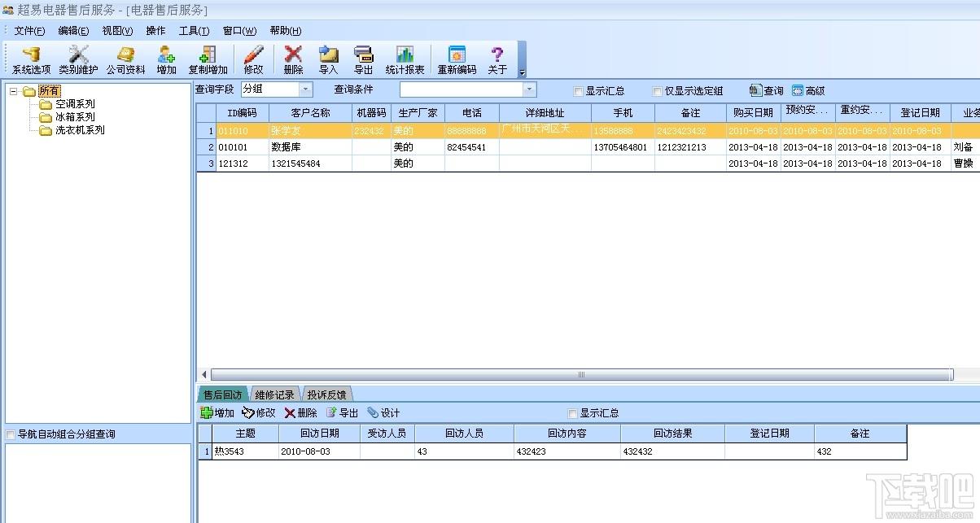The height and width of the screenshot is (523, 980).
Task: Open the 查询字段 分组 dropdown
Action: pyautogui.click(x=306, y=89)
